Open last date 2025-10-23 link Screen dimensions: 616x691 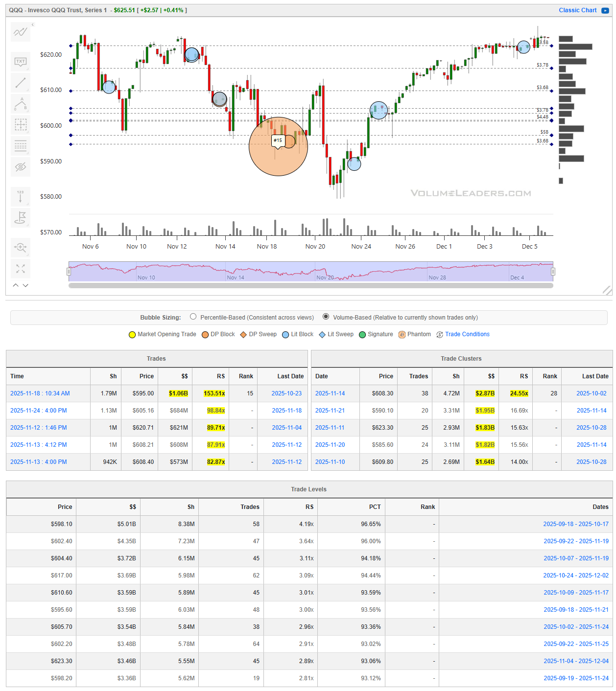(x=287, y=393)
